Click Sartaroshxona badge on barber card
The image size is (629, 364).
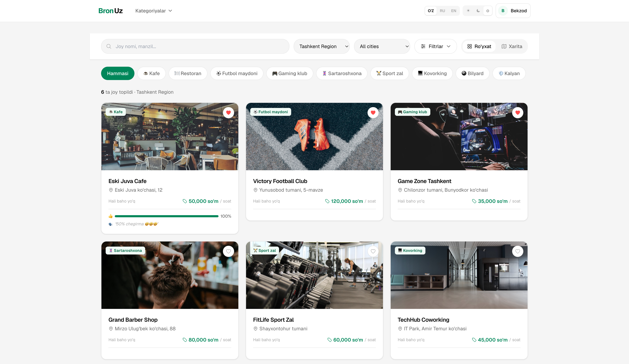(125, 250)
